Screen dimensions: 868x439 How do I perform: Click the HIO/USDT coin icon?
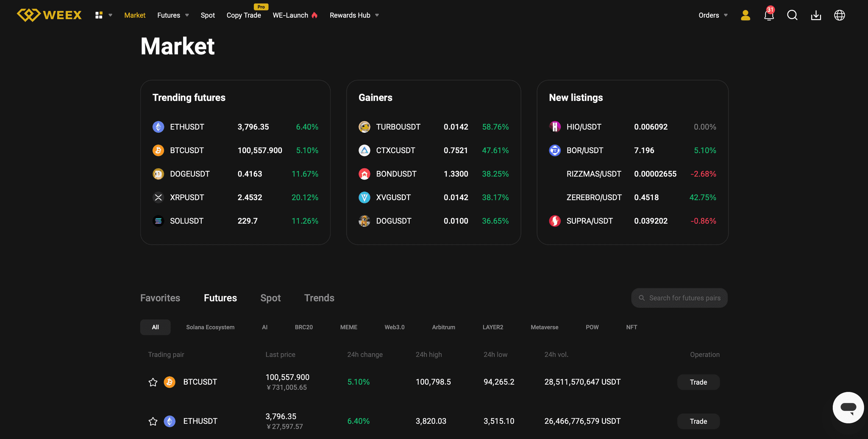(x=555, y=127)
